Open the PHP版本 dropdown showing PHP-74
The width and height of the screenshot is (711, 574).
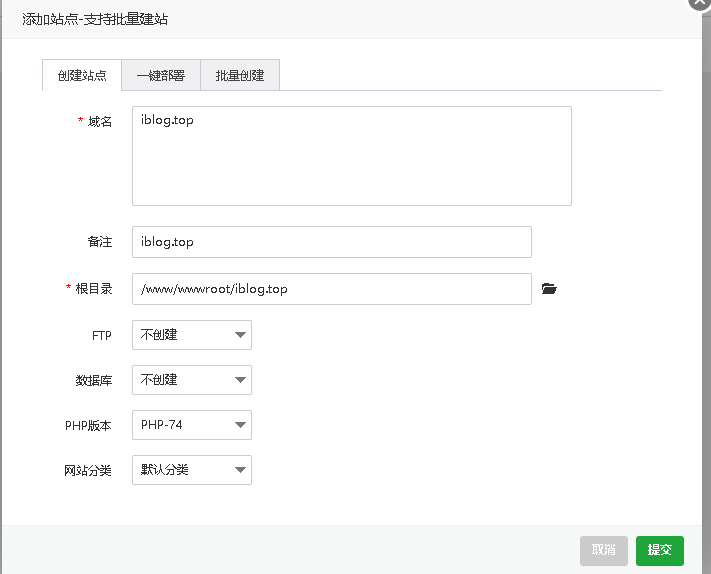(191, 425)
